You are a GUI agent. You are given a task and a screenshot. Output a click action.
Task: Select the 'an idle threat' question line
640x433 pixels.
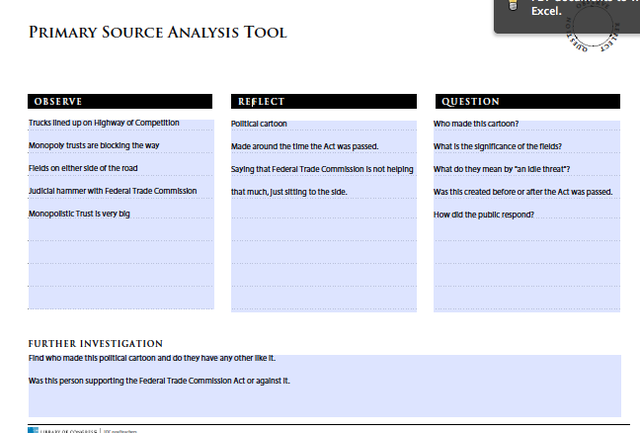pyautogui.click(x=502, y=169)
